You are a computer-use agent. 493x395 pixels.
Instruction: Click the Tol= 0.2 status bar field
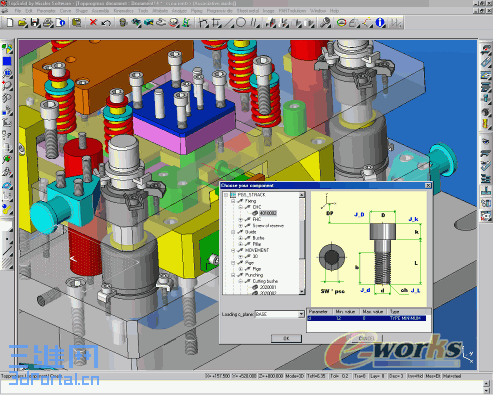click(339, 376)
